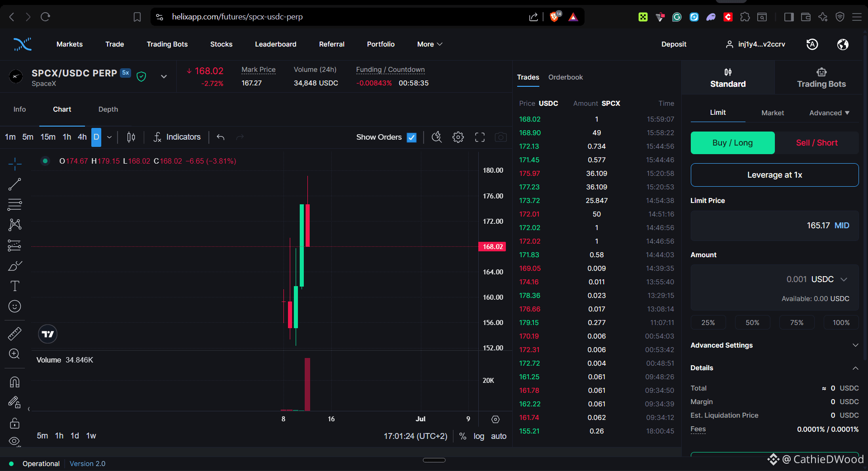Set limit price to MID
868x471 pixels.
tap(842, 226)
